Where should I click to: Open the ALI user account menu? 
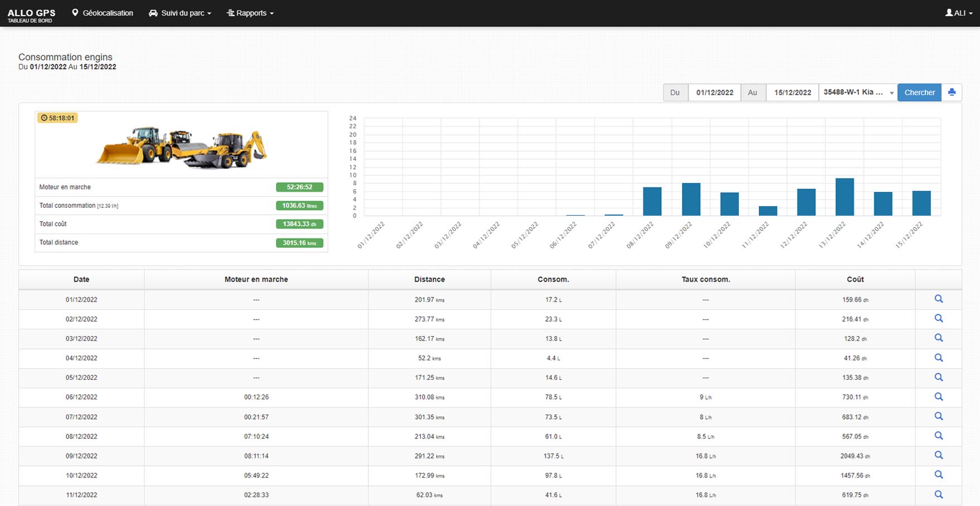point(958,13)
